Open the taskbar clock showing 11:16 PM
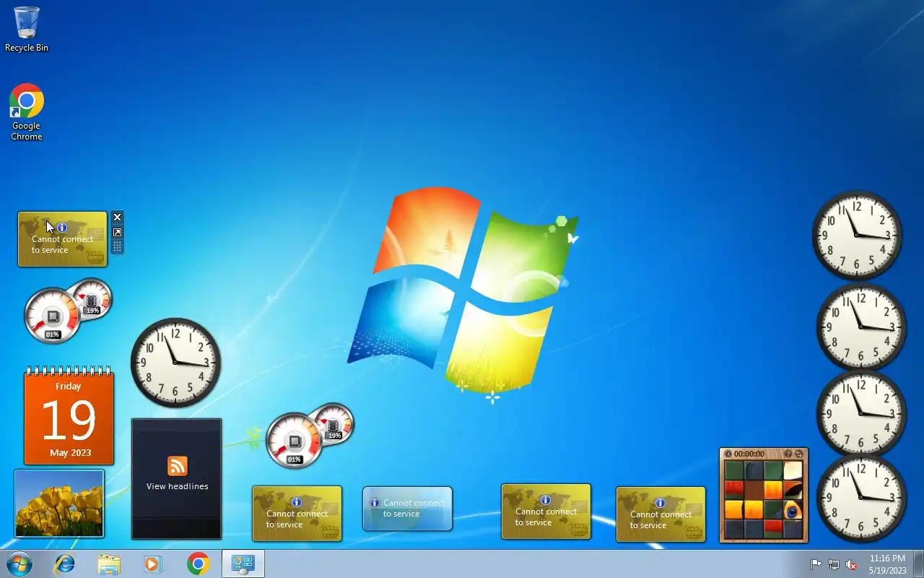 point(887,564)
